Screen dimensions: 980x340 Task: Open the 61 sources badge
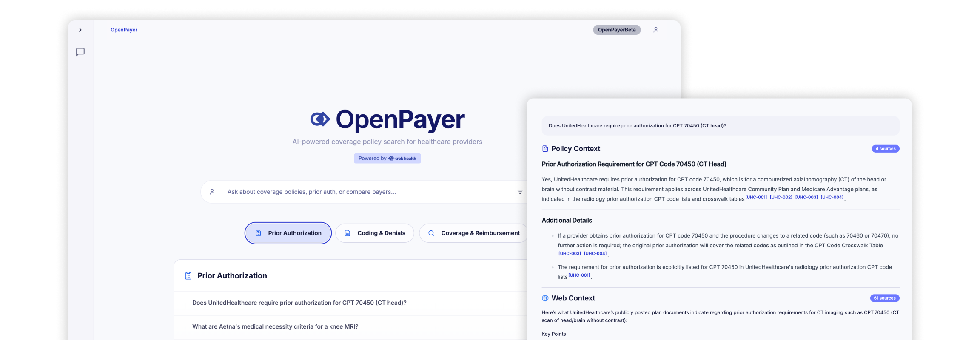[x=885, y=298]
